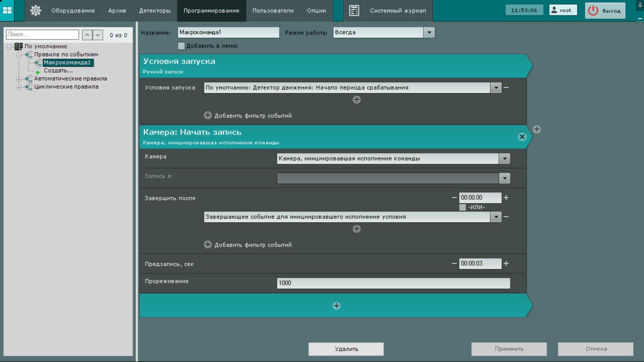This screenshot has width=644, height=362.
Task: Switch to the 'Детекторы' tab
Action: point(155,10)
